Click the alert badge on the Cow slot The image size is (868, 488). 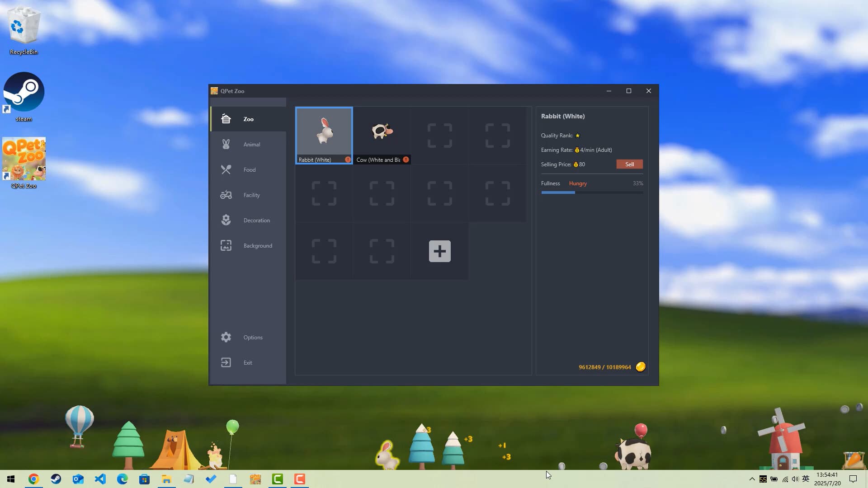[406, 160]
